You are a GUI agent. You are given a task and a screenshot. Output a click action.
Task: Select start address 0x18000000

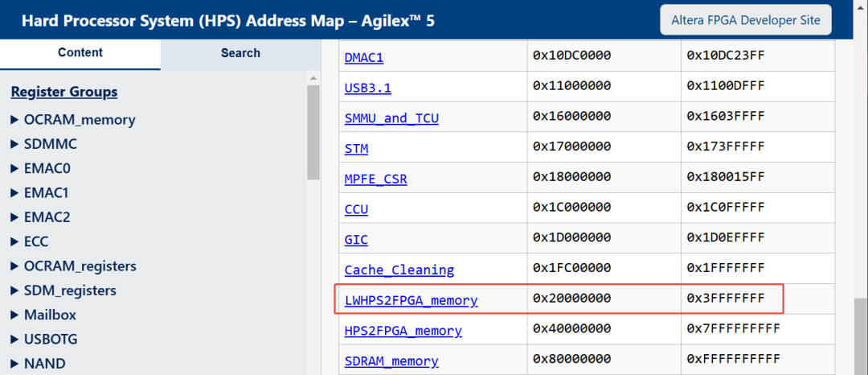click(572, 177)
